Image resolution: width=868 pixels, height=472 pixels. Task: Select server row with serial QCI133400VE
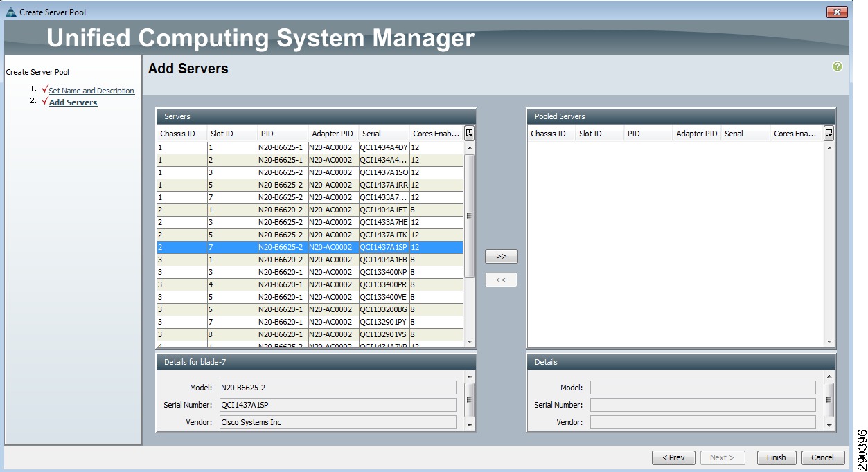point(310,297)
